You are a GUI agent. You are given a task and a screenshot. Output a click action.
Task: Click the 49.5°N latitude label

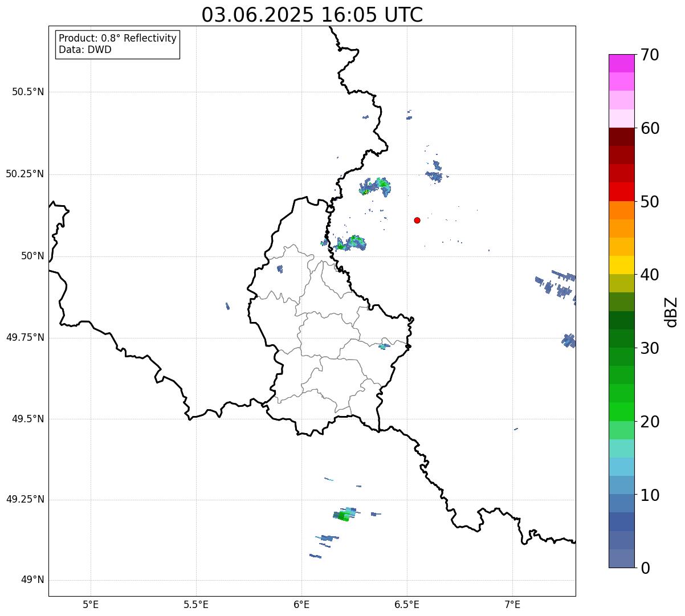pyautogui.click(x=28, y=419)
